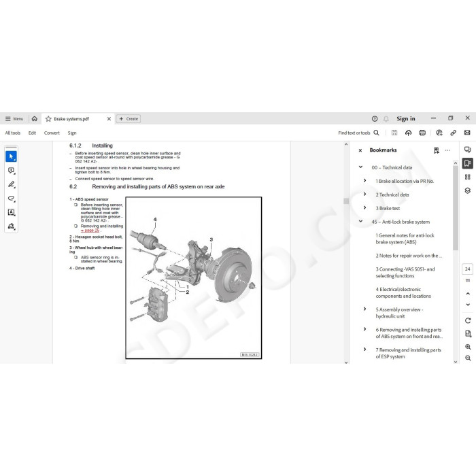
Task: Click the Create button
Action: tap(129, 119)
